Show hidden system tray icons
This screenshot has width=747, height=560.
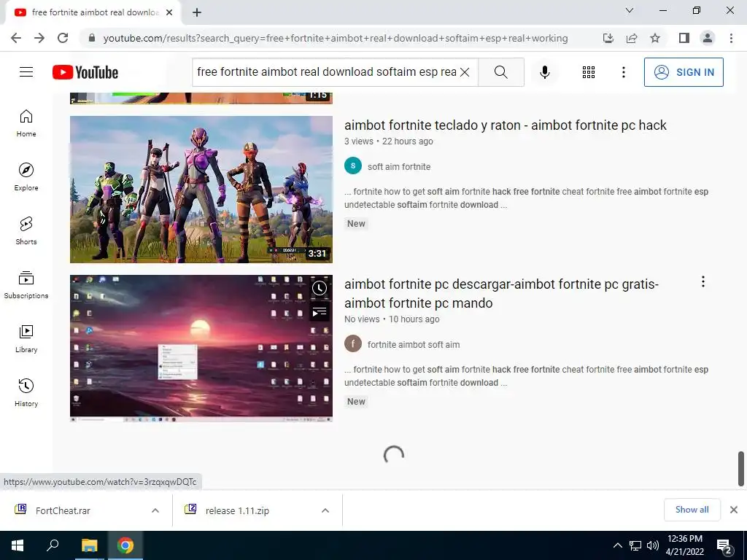(x=617, y=545)
